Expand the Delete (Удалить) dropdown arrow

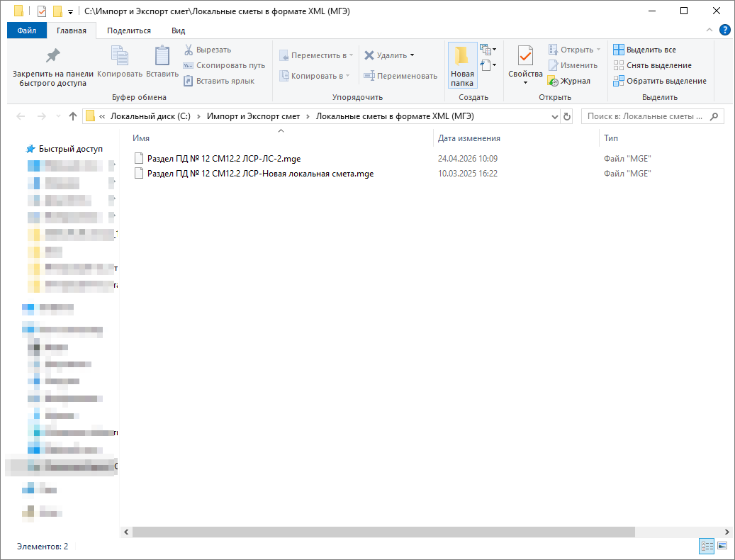[412, 55]
